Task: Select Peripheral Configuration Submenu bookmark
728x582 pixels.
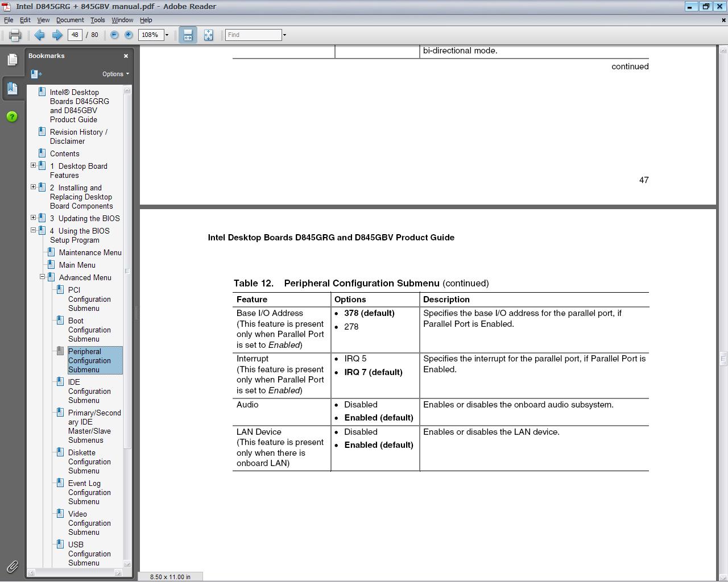Action: pos(95,360)
